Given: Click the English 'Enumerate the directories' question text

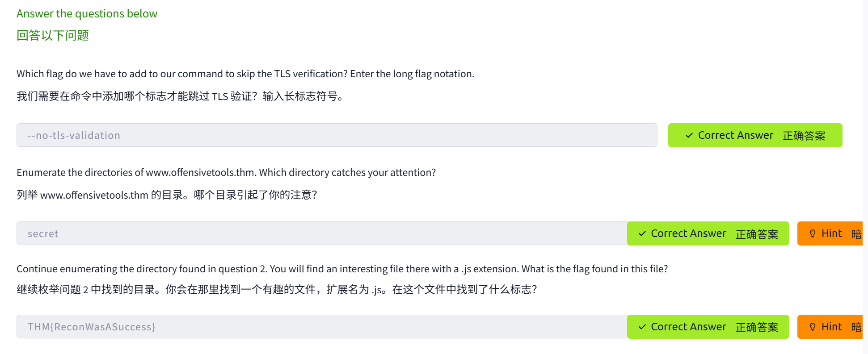Looking at the screenshot, I should (x=226, y=172).
